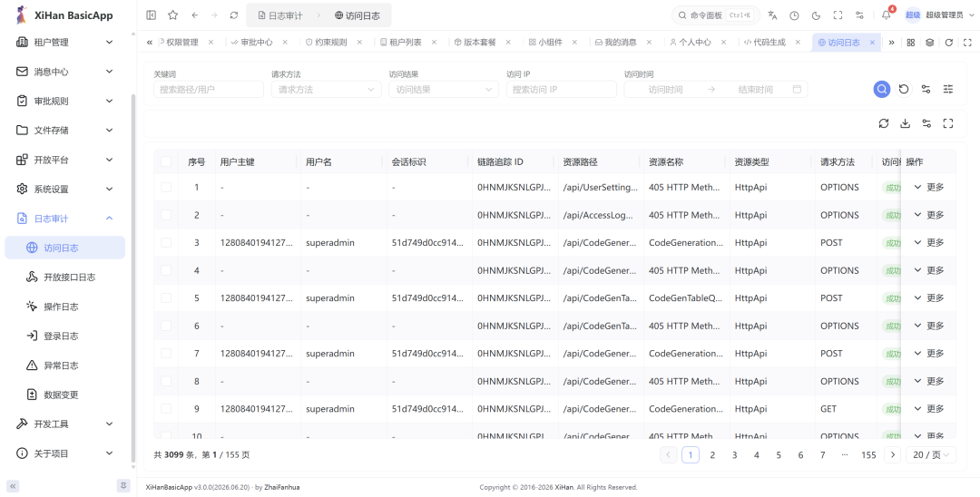Open the 请求方法 dropdown
Screen dimensions: 980x497
(327, 89)
